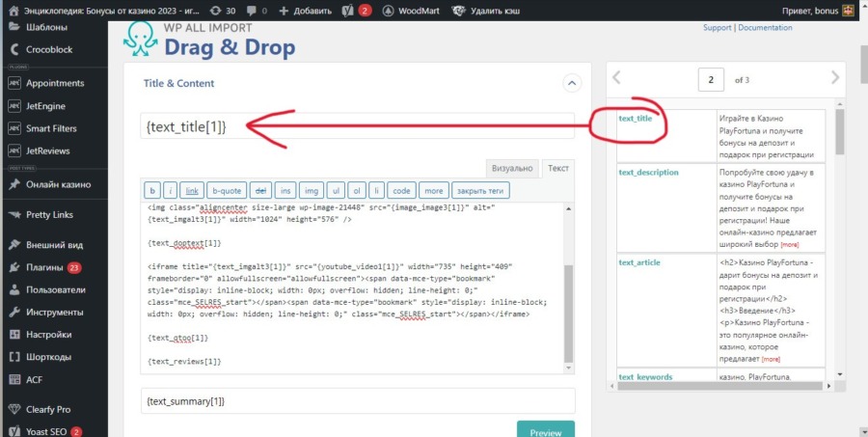Select the text_description field name
Viewport: 868px width, 437px height.
tap(648, 173)
